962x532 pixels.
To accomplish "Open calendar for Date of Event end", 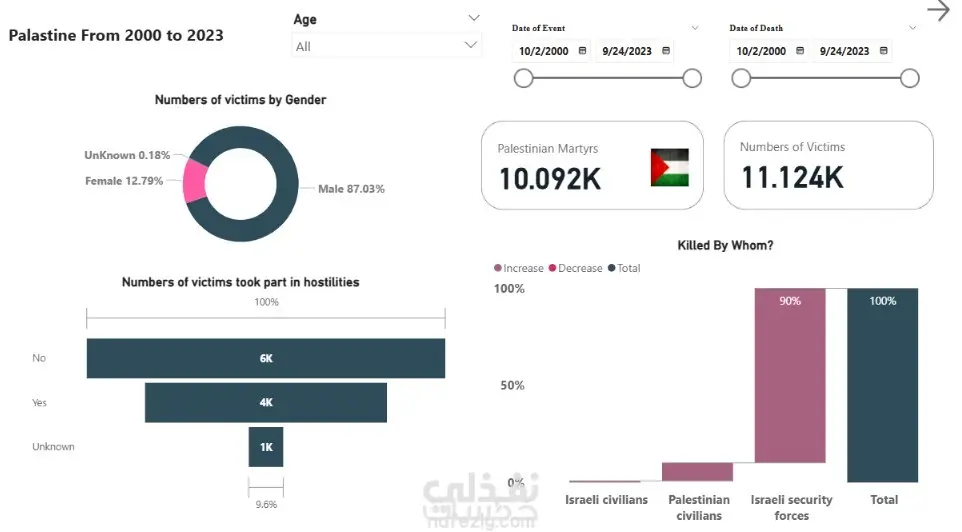I will pos(666,52).
